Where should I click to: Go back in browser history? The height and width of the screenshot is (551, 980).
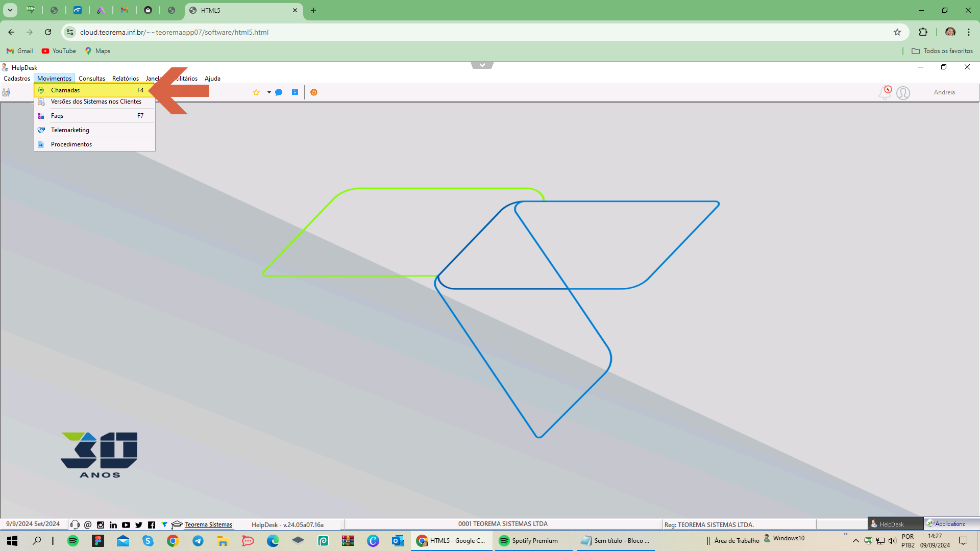point(11,32)
